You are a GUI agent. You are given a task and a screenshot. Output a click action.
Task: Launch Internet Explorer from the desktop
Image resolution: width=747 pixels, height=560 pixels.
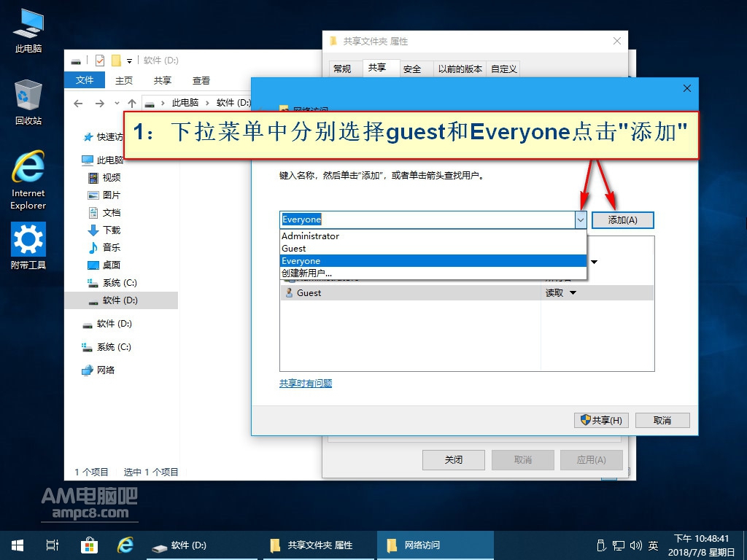[28, 180]
